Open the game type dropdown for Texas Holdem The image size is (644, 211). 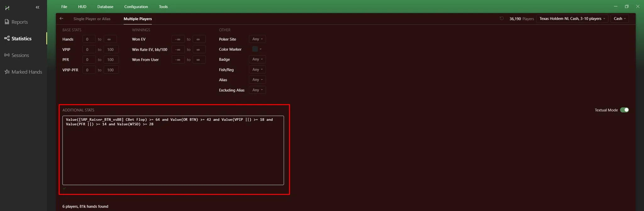pyautogui.click(x=572, y=19)
